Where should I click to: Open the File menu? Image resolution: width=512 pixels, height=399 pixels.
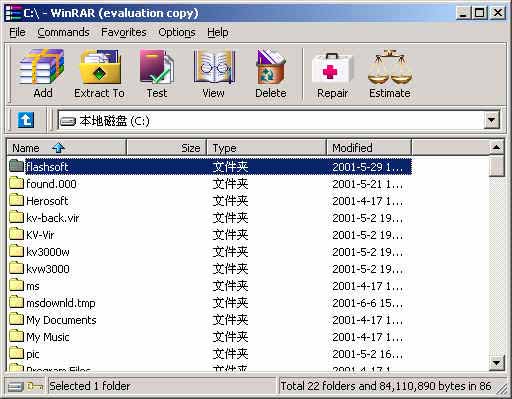17,32
